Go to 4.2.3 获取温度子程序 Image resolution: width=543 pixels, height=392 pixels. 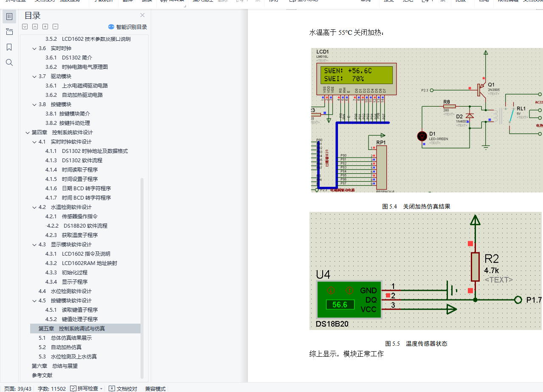pyautogui.click(x=71, y=235)
